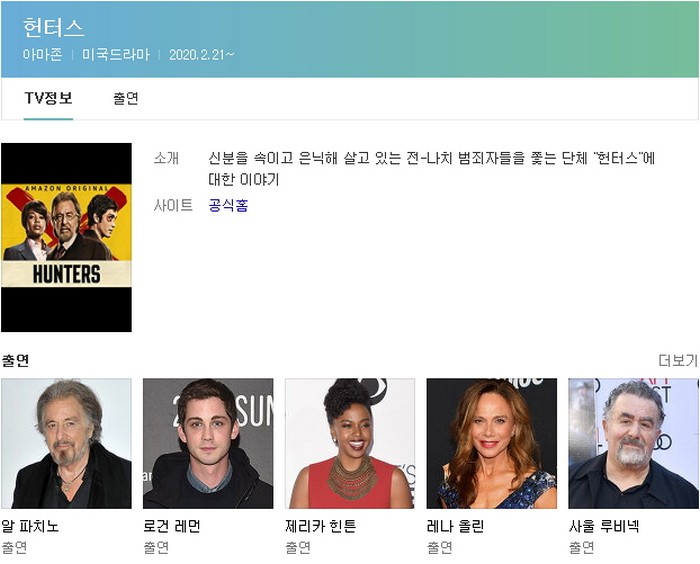
Task: Click the 출연 cast section heading
Action: (16, 360)
